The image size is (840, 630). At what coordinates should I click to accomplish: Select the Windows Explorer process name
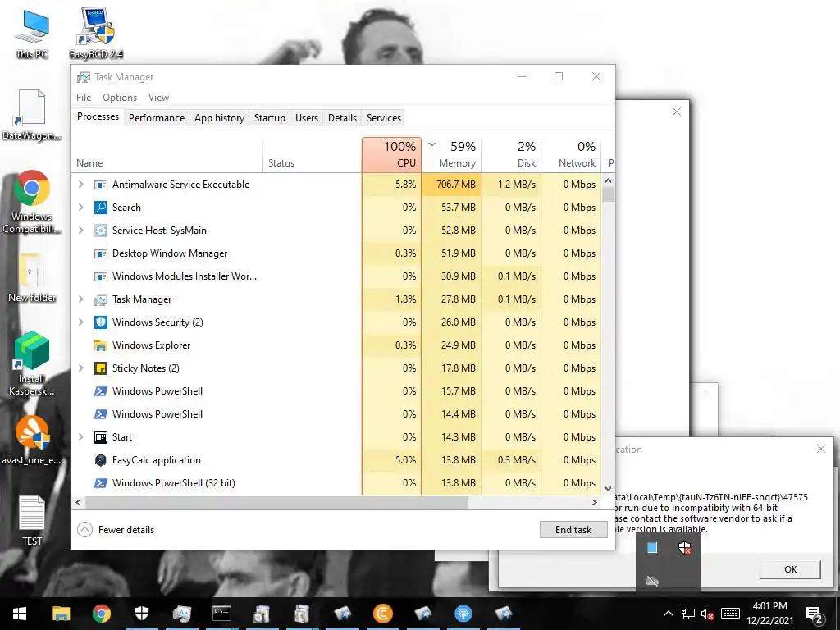click(x=151, y=345)
